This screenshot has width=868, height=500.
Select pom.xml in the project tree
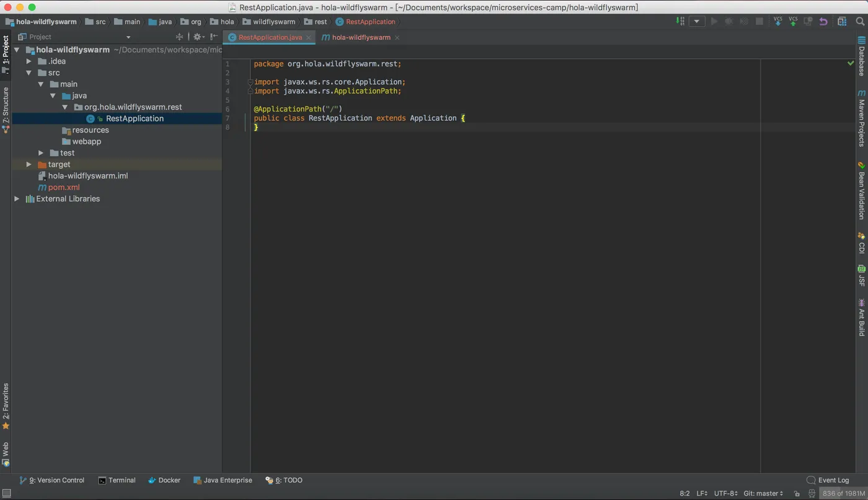[x=64, y=188]
